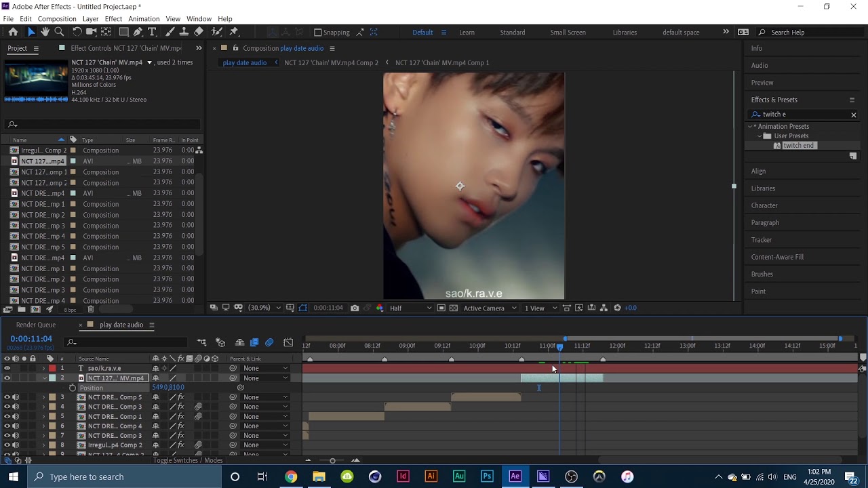The height and width of the screenshot is (488, 868).
Task: Select the Camera tool
Action: tap(92, 32)
